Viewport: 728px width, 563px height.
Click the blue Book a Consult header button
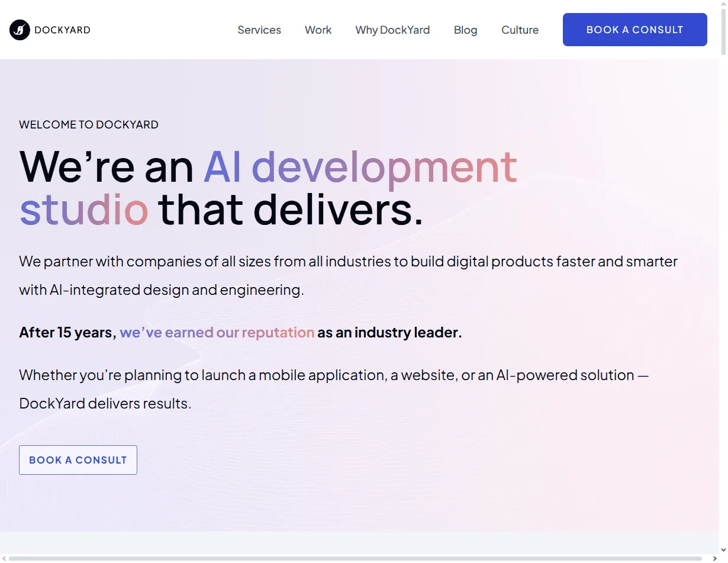click(635, 30)
